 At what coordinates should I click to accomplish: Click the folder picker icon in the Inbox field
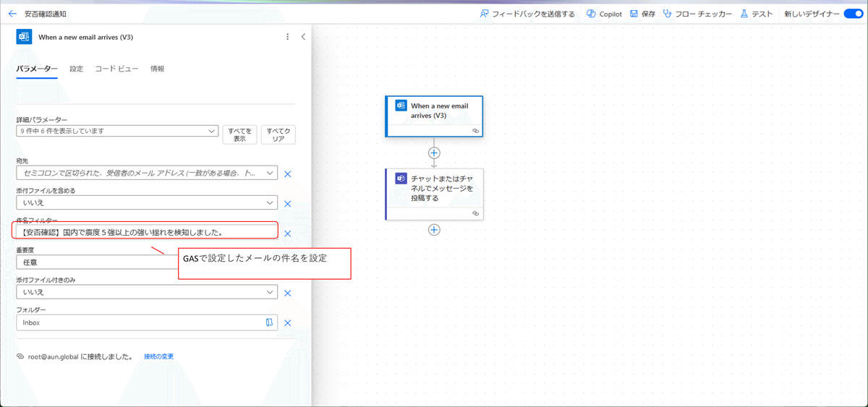coord(269,322)
